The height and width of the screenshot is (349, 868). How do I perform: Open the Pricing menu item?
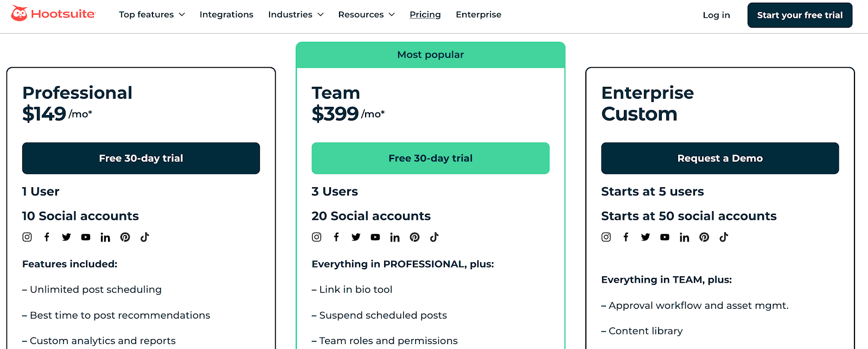click(425, 15)
